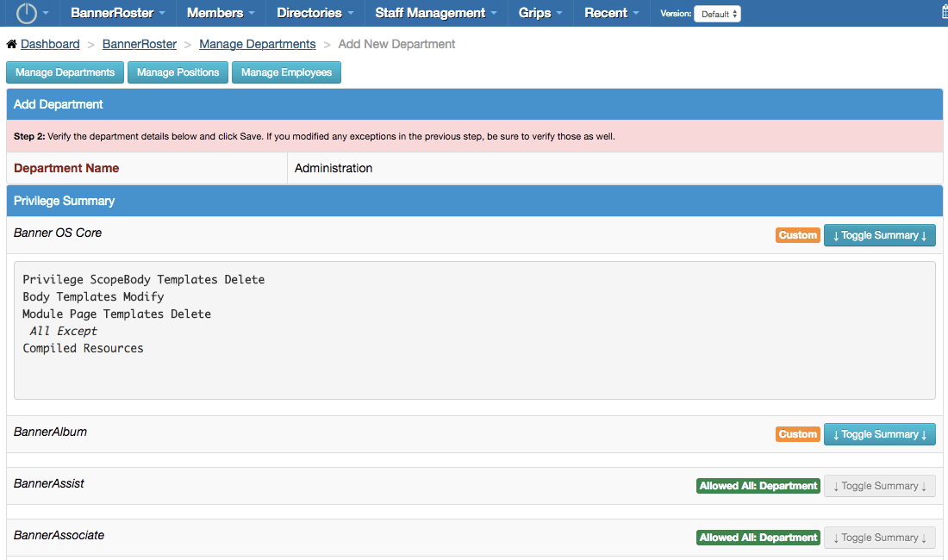Open the Recent menu
The height and width of the screenshot is (560, 948).
(612, 13)
